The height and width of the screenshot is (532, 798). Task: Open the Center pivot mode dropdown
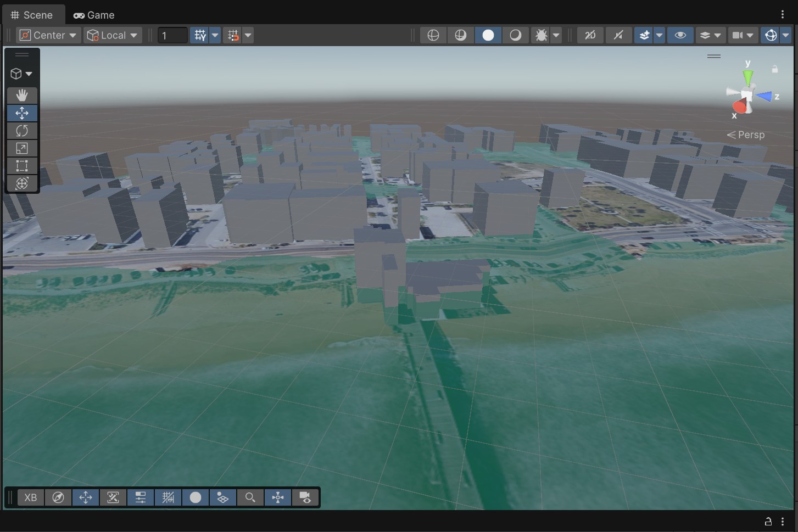48,35
